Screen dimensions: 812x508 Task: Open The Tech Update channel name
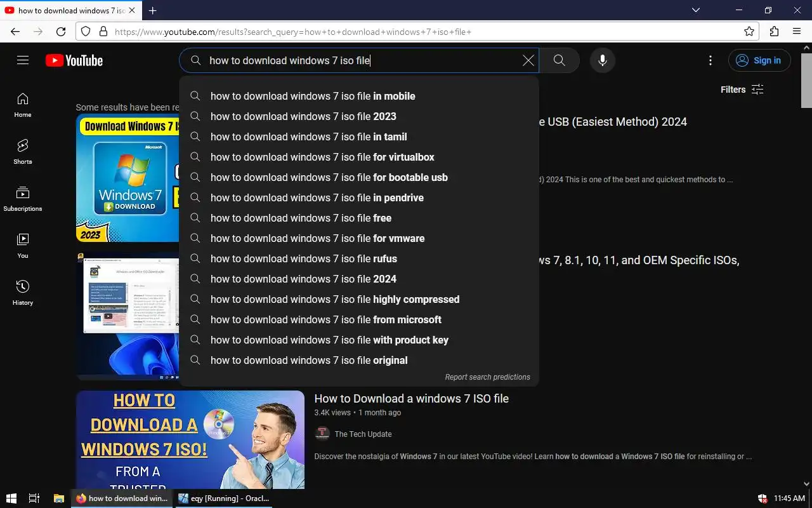[x=363, y=434]
